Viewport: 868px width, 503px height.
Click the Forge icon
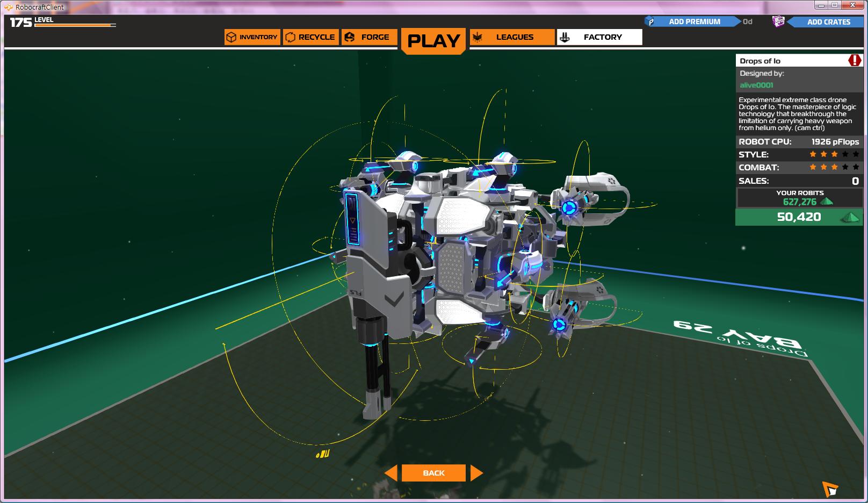click(x=350, y=37)
